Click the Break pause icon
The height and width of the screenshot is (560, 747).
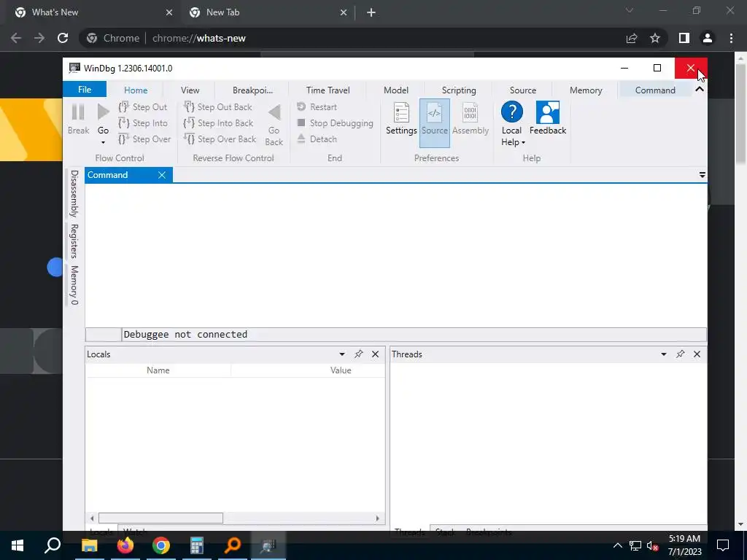coord(78,112)
